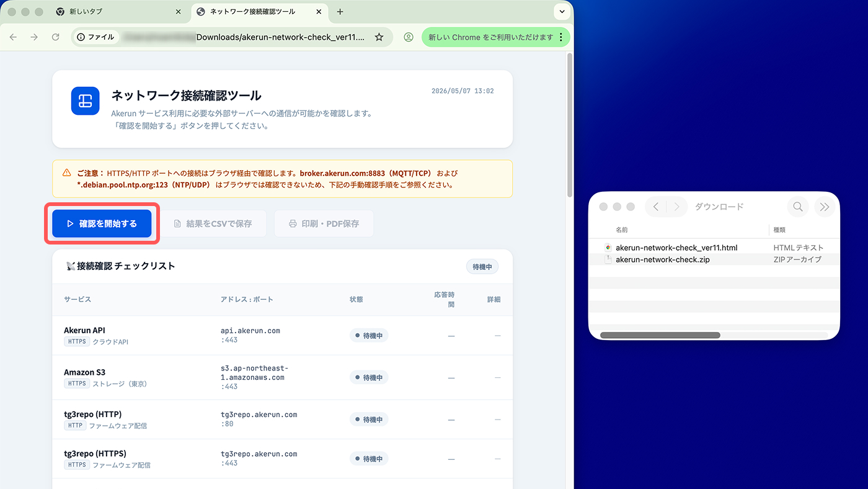Click the tg3repo (HTTP) service name
This screenshot has height=489, width=868.
[92, 414]
